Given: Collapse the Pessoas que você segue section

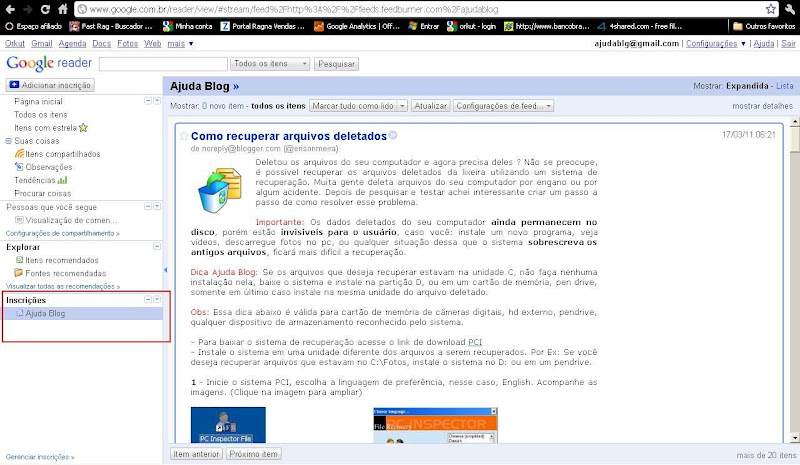Looking at the screenshot, I should pyautogui.click(x=148, y=206).
